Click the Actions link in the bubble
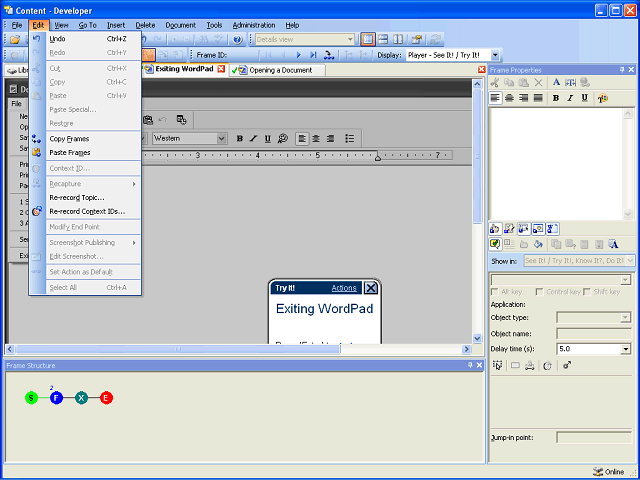The width and height of the screenshot is (640, 480). coord(344,288)
